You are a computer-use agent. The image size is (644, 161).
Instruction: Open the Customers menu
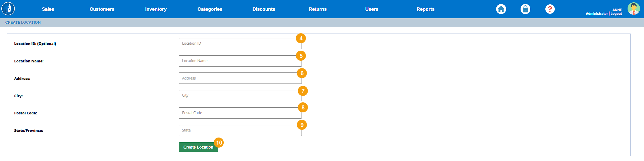point(102,9)
